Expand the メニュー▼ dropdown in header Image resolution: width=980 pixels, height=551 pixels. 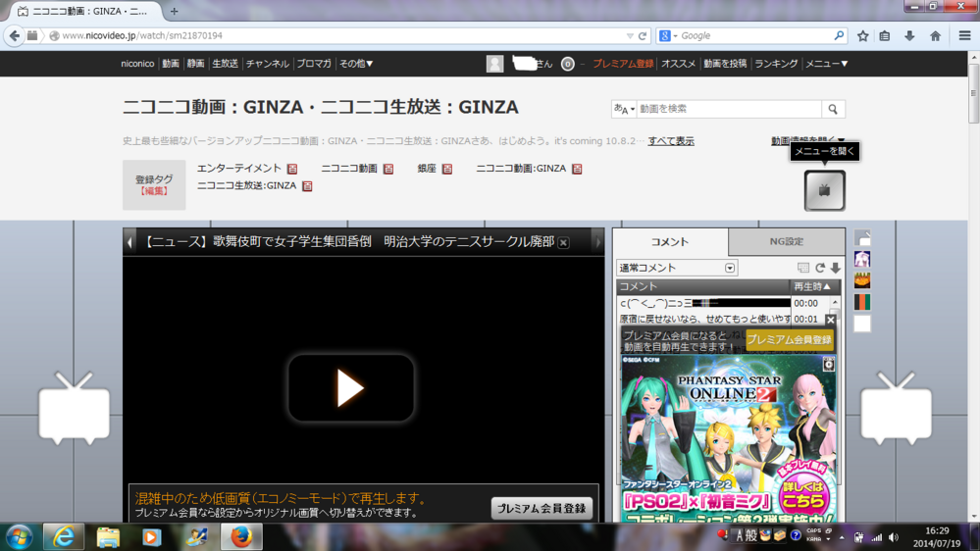[826, 64]
